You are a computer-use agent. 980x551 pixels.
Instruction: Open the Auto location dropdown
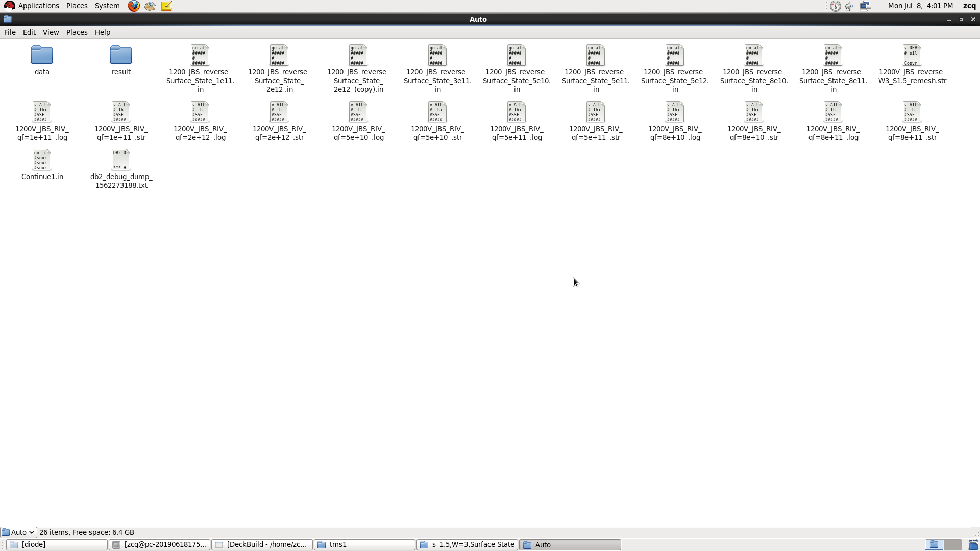[18, 532]
